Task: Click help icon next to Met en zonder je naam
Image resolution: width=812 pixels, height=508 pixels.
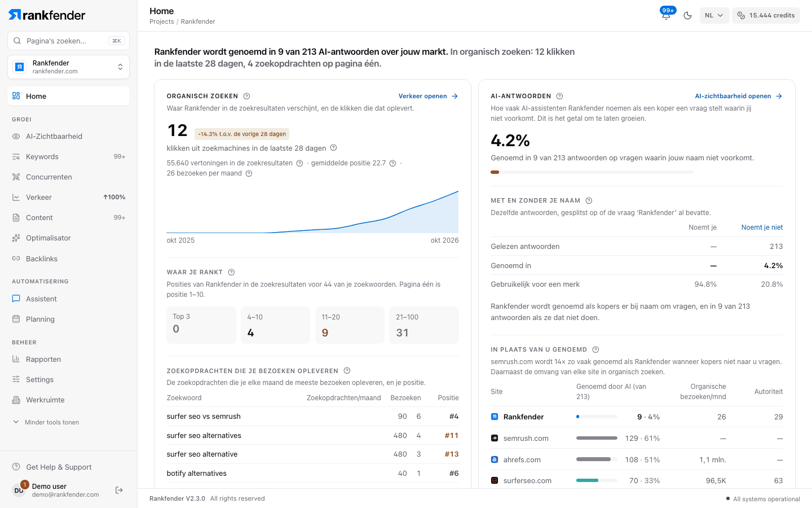Action: [x=589, y=200]
